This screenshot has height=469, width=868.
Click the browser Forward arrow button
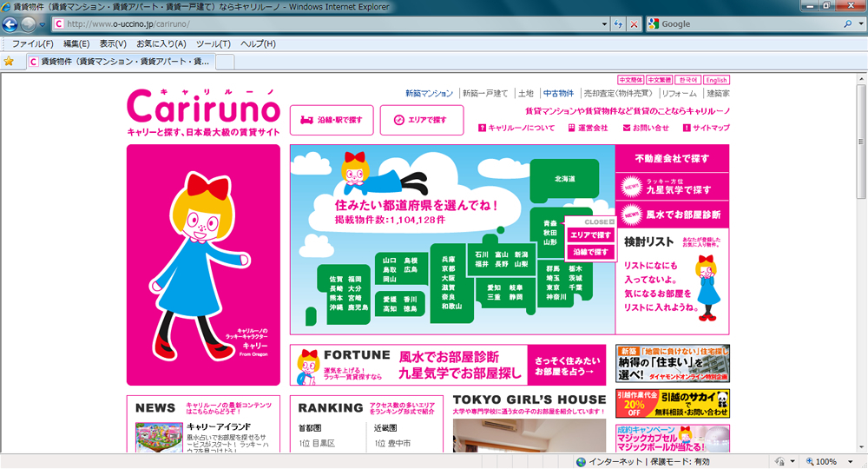tap(29, 23)
